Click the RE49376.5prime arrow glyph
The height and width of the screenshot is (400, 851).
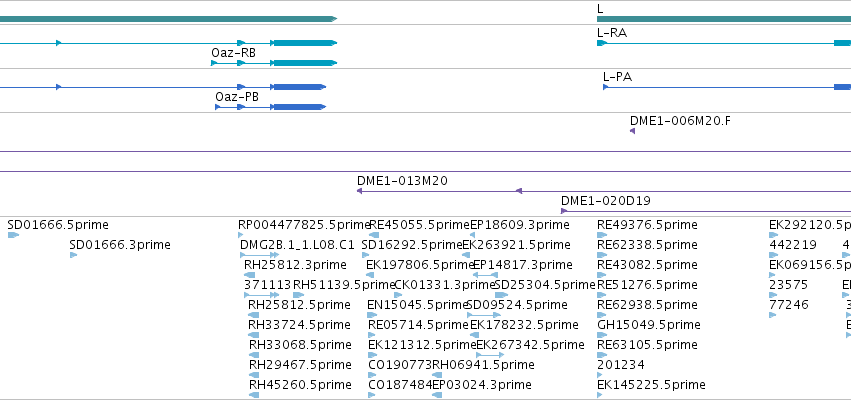tap(602, 235)
